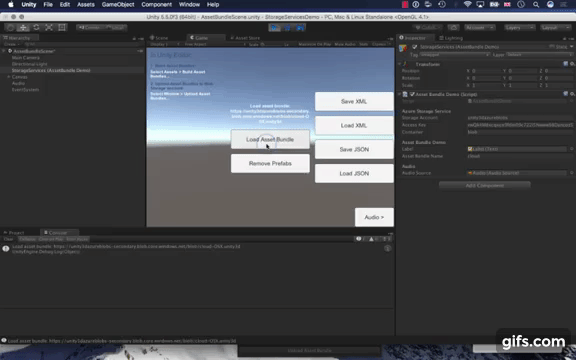Click the Access Key input field
This screenshot has width=576, height=360.
tap(520, 125)
